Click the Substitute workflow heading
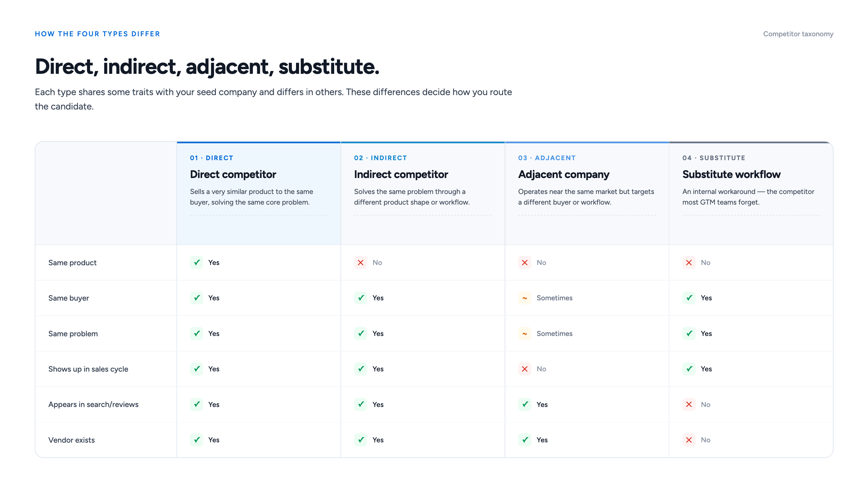The height and width of the screenshot is (488, 868). (x=731, y=174)
